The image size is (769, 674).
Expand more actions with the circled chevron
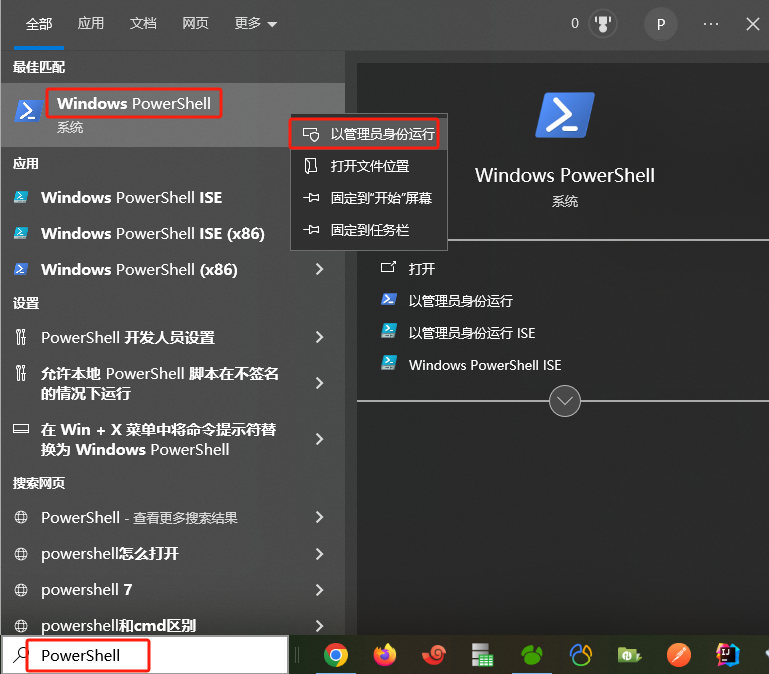coord(564,401)
